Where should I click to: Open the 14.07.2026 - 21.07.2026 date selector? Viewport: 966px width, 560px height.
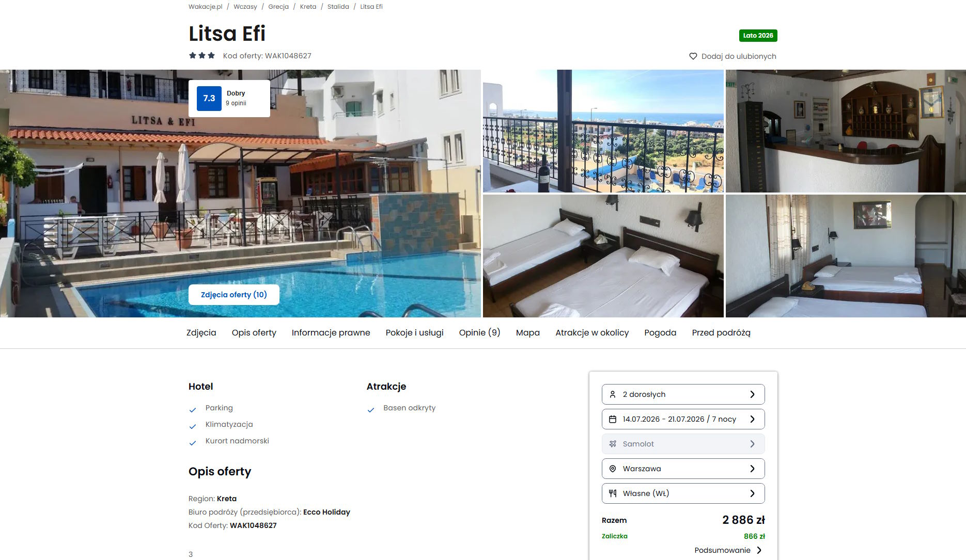pos(683,419)
